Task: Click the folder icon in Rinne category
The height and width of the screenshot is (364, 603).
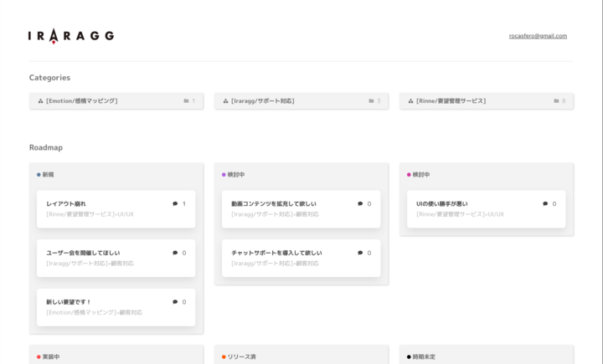Action: click(556, 101)
